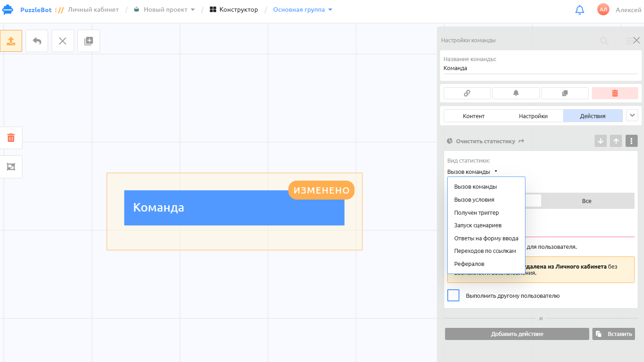Click the add-copy plus icon in toolbar
This screenshot has height=362, width=644.
tap(88, 41)
